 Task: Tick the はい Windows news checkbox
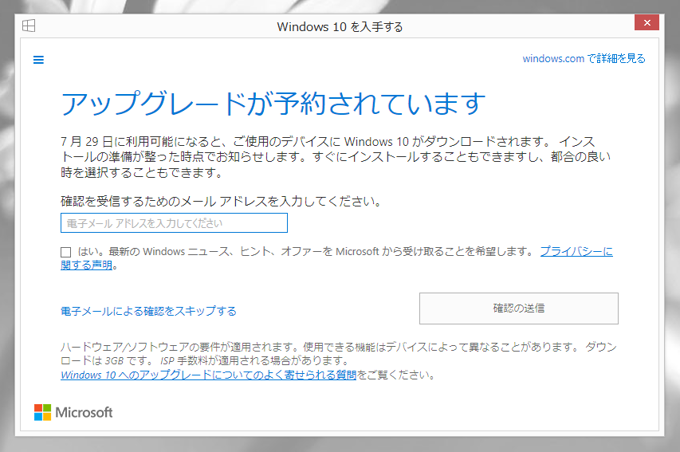[66, 252]
